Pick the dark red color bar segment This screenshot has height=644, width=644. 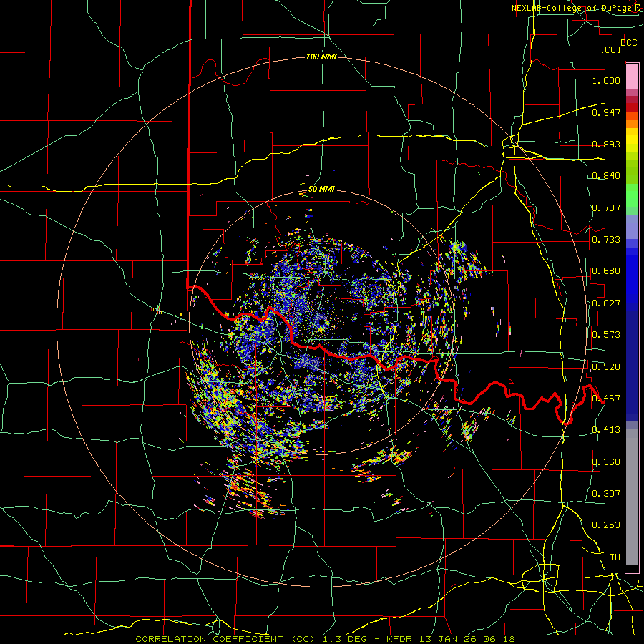point(632,107)
